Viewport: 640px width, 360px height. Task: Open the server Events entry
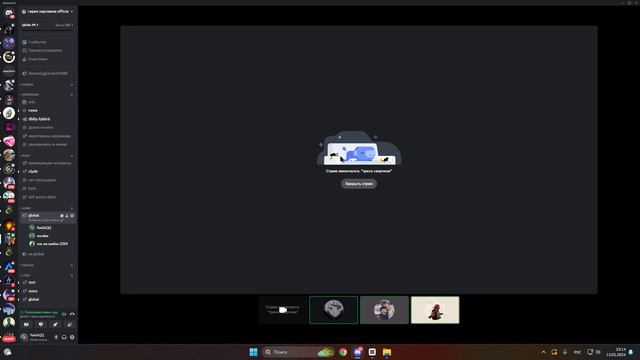pos(48,42)
